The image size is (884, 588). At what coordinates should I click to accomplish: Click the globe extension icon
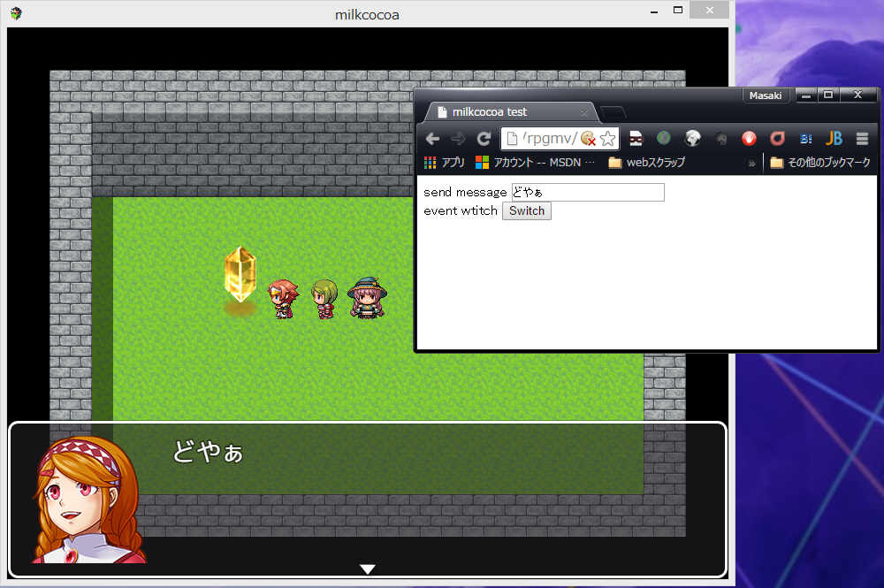click(x=692, y=138)
